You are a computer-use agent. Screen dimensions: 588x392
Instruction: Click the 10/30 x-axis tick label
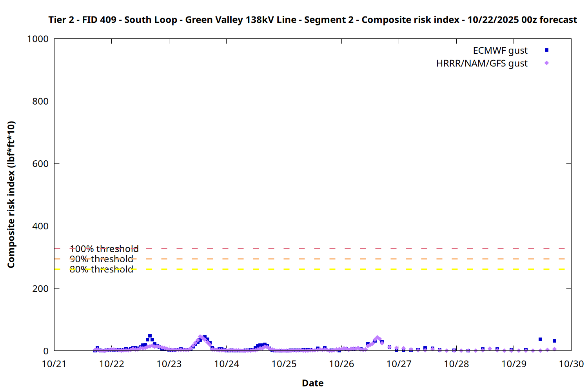(571, 364)
